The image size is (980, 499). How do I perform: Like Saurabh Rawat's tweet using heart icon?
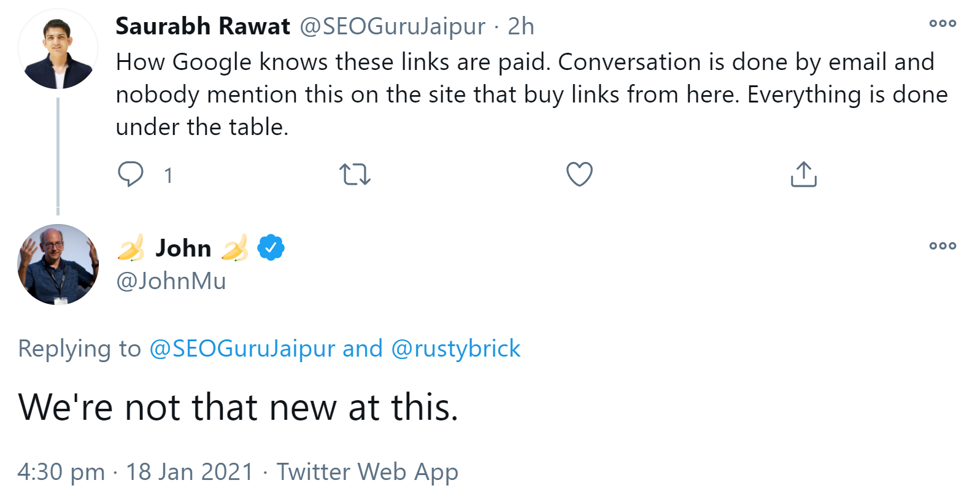579,174
